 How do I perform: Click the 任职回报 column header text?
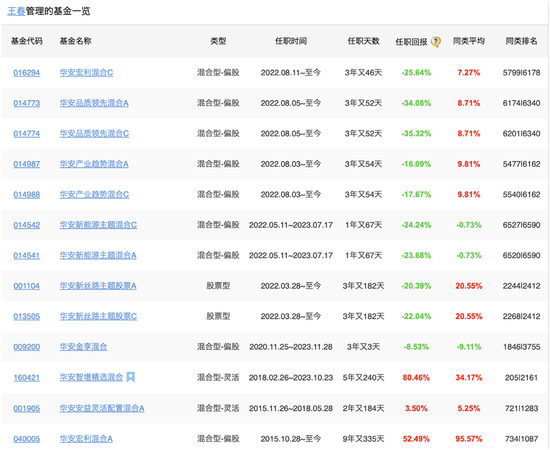tap(411, 42)
